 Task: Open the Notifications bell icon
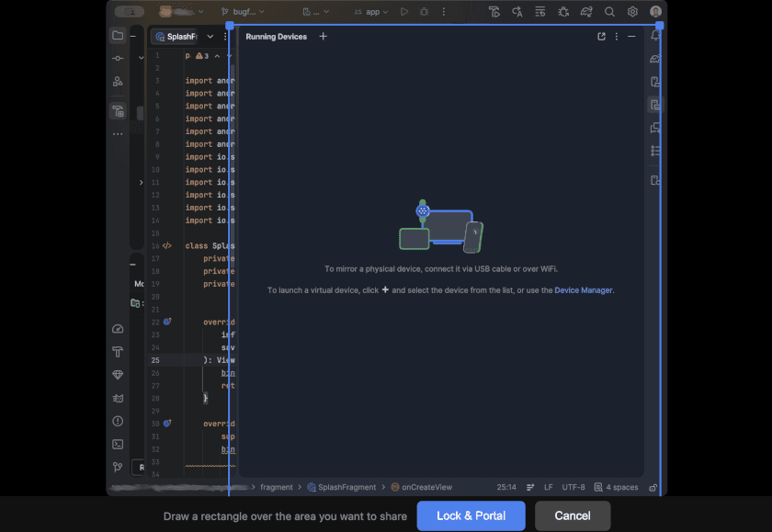655,36
